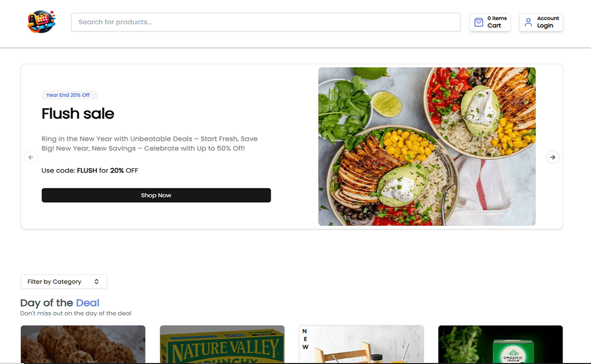The image size is (591, 364).
Task: Click the user account icon
Action: [x=528, y=22]
